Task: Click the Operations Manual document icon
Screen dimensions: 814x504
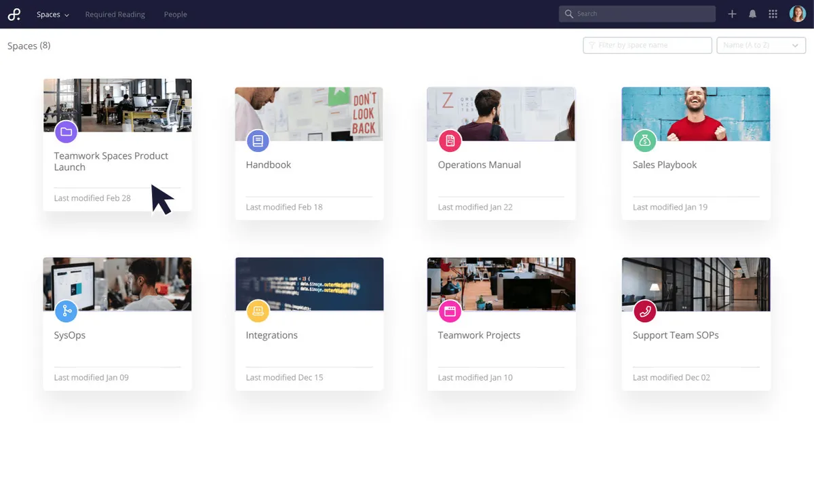Action: pos(450,141)
